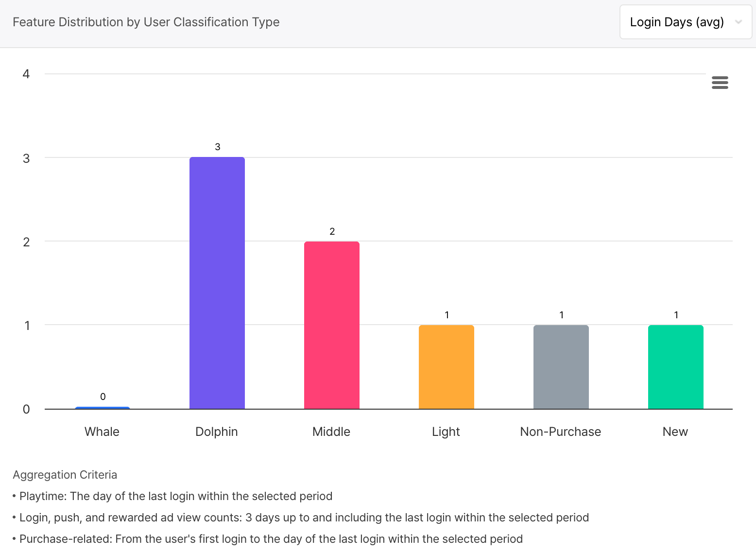
Task: Click the green New bar
Action: [676, 367]
